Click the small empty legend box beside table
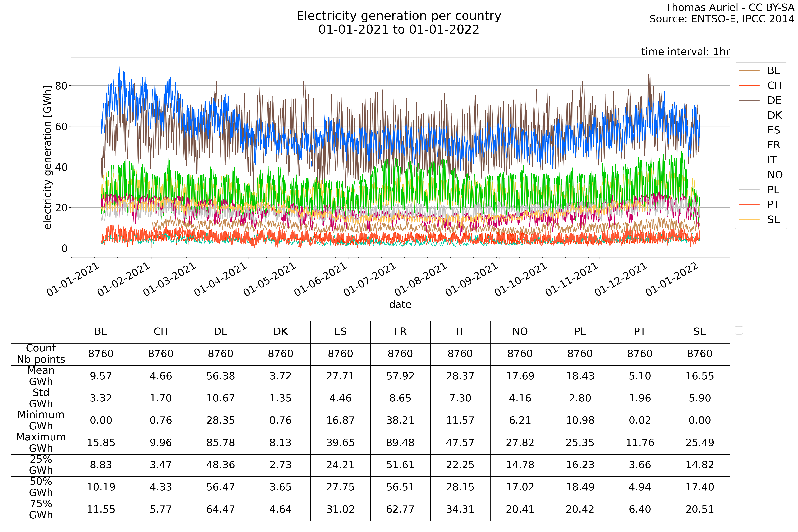The height and width of the screenshot is (532, 798). click(739, 331)
